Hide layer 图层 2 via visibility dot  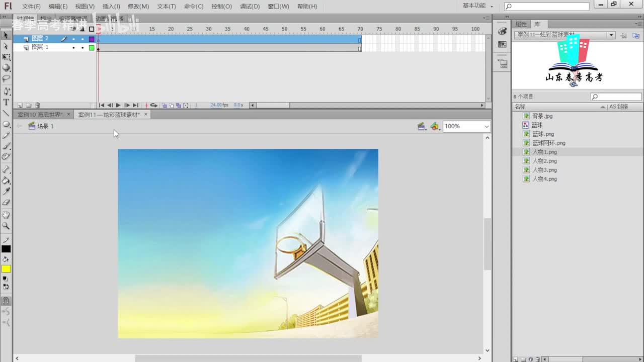(73, 39)
